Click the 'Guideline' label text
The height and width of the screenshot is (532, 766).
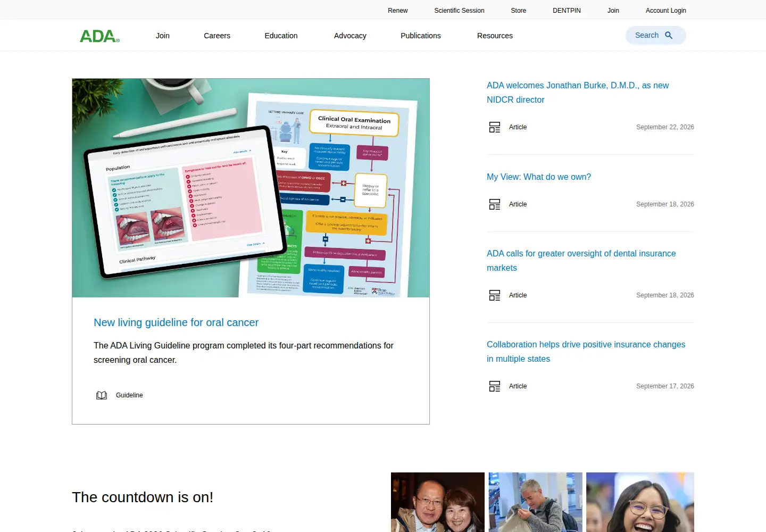(129, 395)
